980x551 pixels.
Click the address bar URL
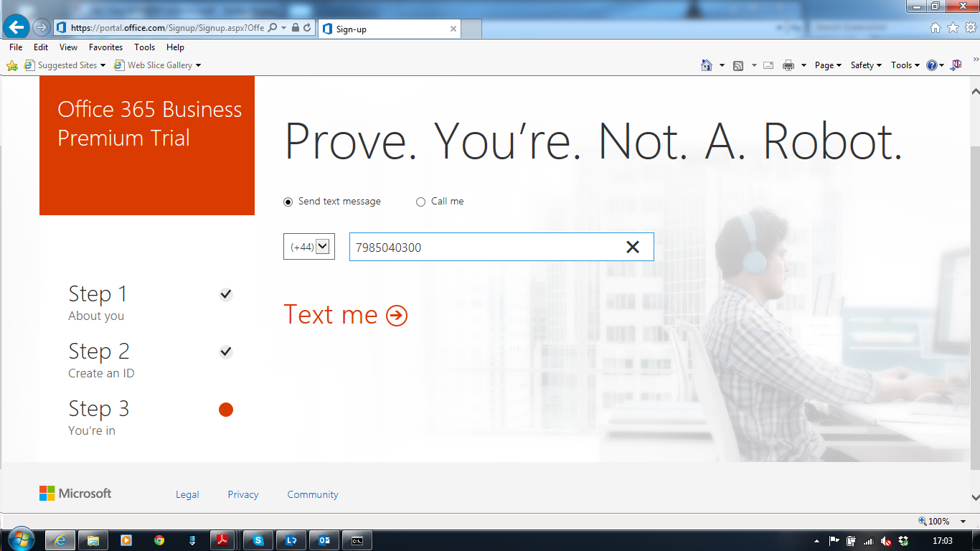pos(167,28)
